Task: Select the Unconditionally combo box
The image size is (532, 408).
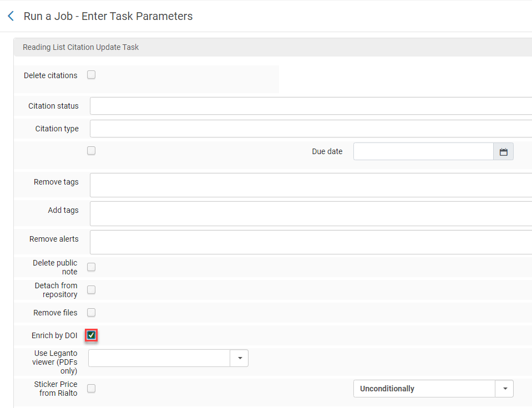Action: click(424, 389)
